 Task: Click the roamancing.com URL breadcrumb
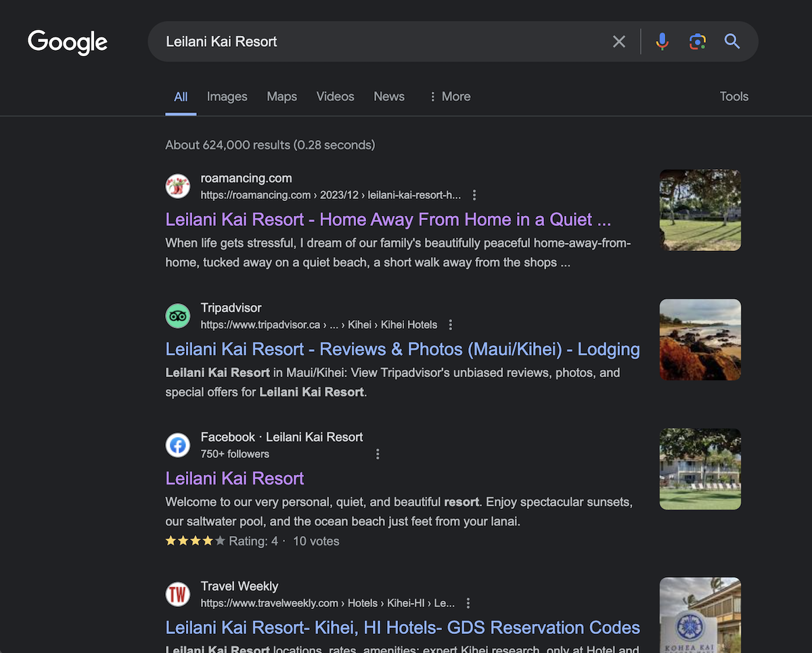331,195
